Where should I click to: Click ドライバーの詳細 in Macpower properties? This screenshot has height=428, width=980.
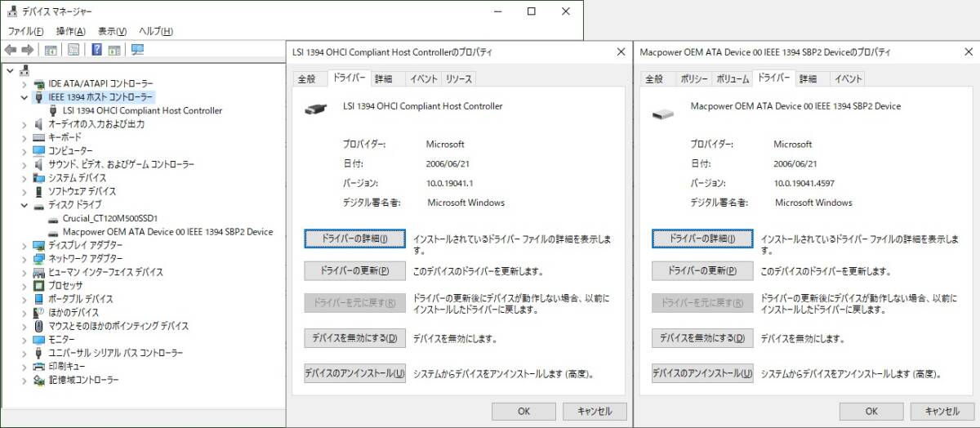pyautogui.click(x=702, y=239)
